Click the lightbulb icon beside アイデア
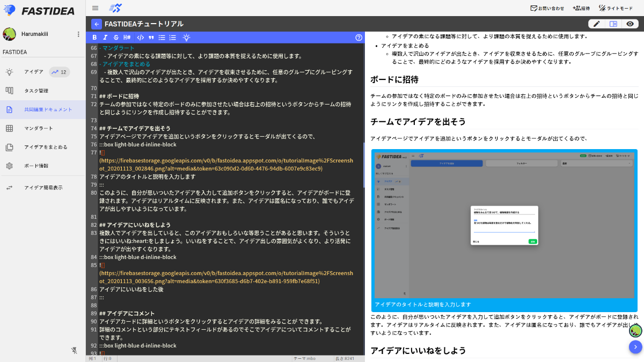The image size is (644, 362). [9, 72]
